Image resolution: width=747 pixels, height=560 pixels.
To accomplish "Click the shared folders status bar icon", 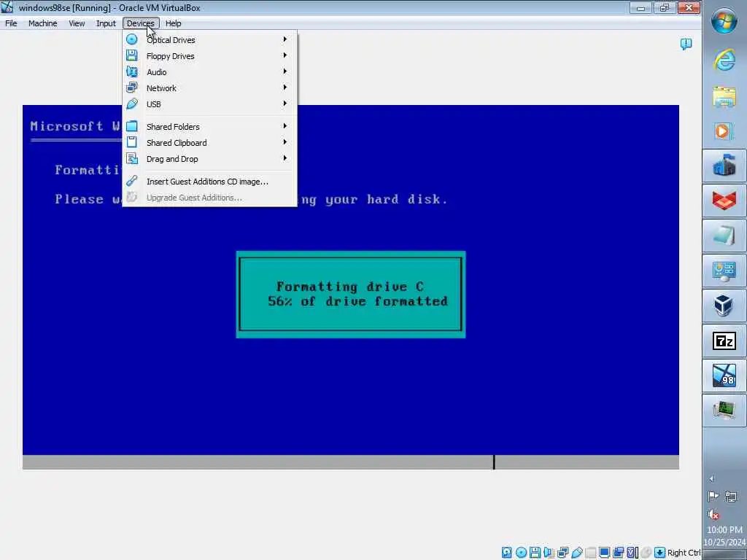I will pos(591,553).
